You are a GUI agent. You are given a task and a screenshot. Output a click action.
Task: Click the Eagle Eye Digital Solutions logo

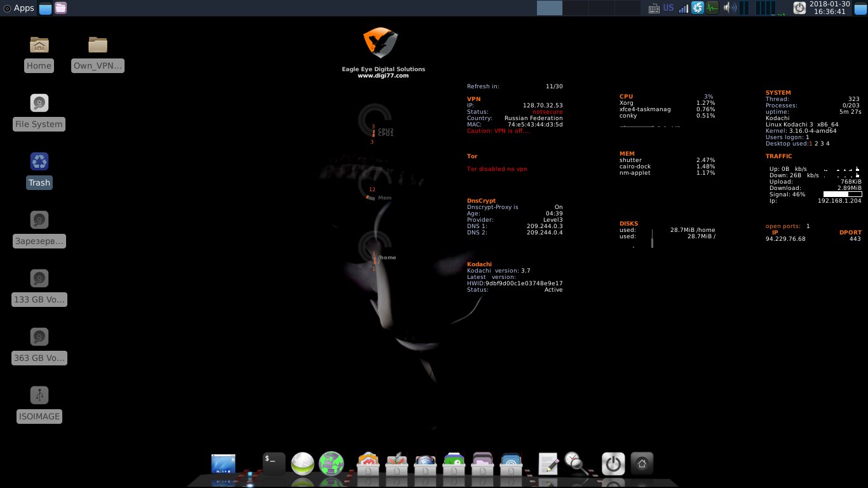point(381,43)
